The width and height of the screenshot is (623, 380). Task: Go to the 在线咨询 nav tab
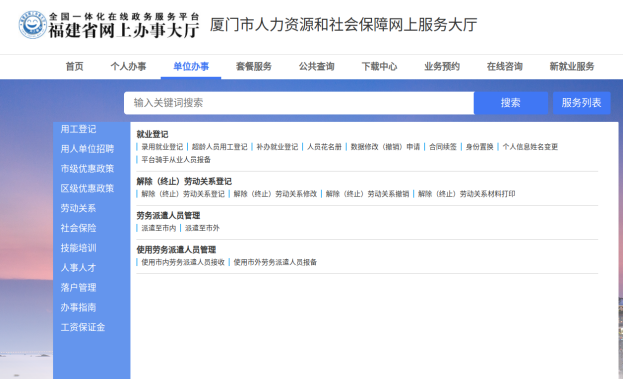click(x=505, y=66)
